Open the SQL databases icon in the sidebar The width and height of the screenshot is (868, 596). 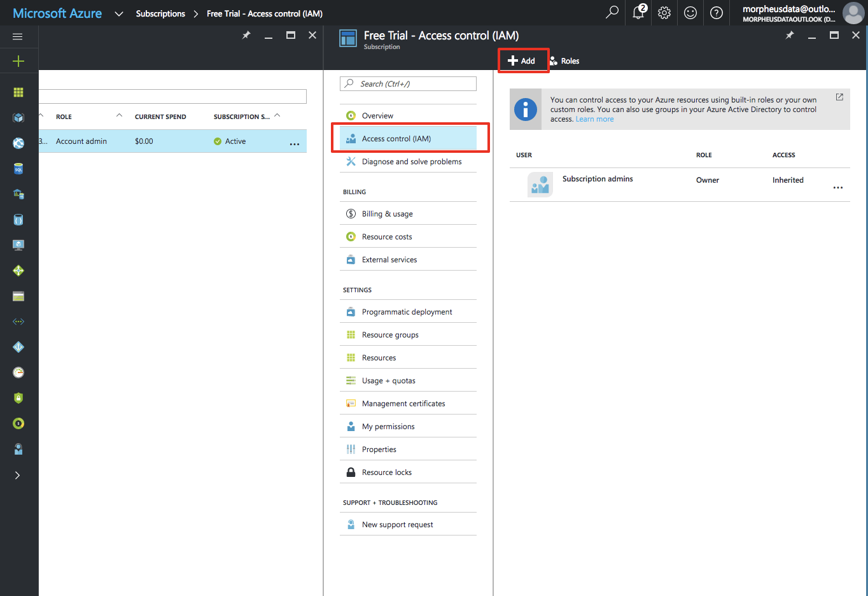[18, 169]
